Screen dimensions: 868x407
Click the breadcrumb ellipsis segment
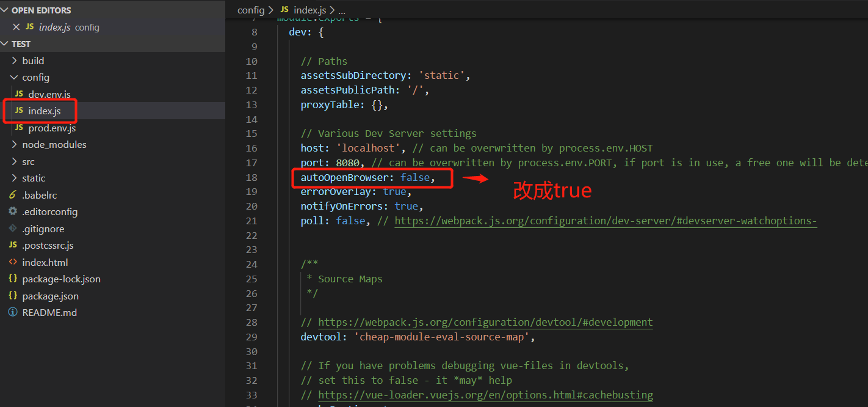click(x=341, y=10)
